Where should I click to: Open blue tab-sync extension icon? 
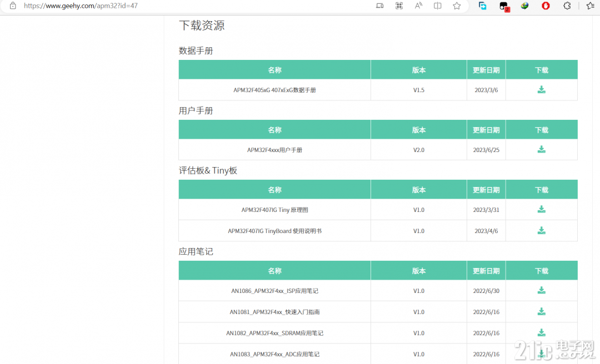(x=483, y=6)
